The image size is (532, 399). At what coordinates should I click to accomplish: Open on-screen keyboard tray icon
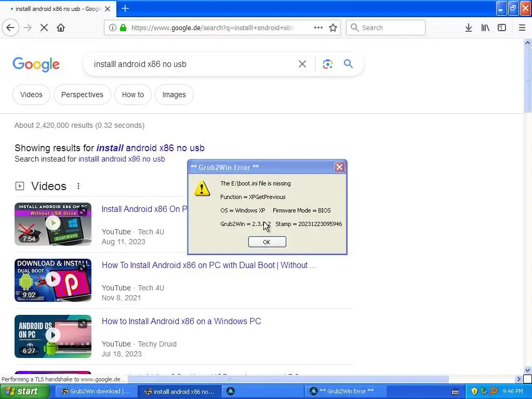tap(455, 392)
